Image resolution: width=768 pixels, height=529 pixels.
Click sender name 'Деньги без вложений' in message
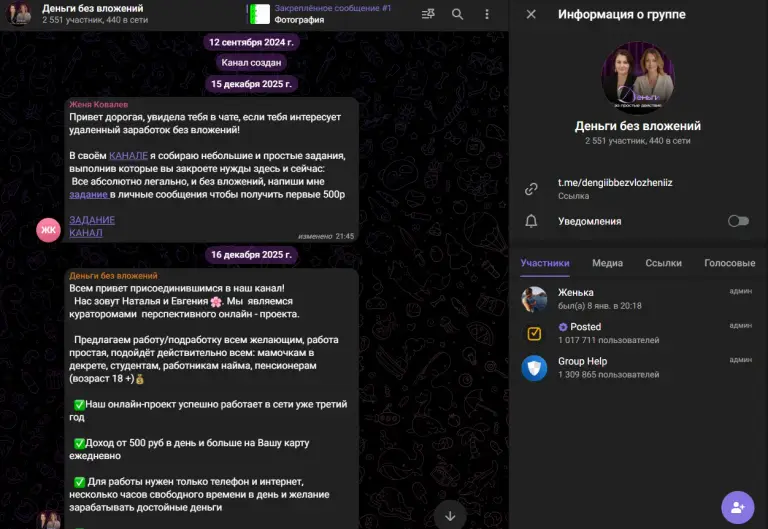(113, 276)
